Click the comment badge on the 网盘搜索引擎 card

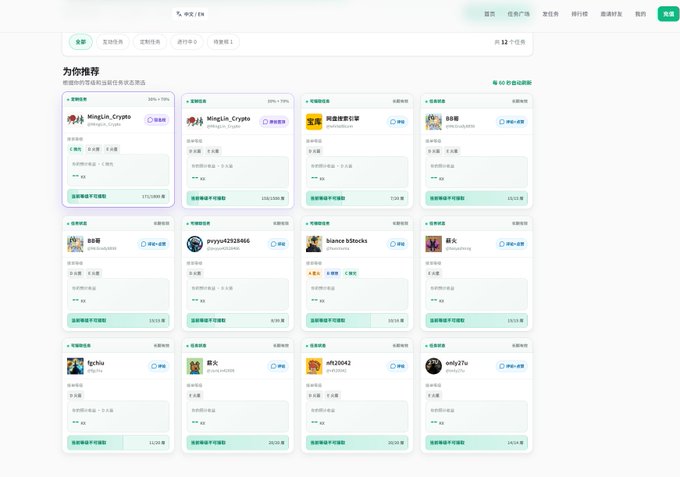click(x=397, y=122)
